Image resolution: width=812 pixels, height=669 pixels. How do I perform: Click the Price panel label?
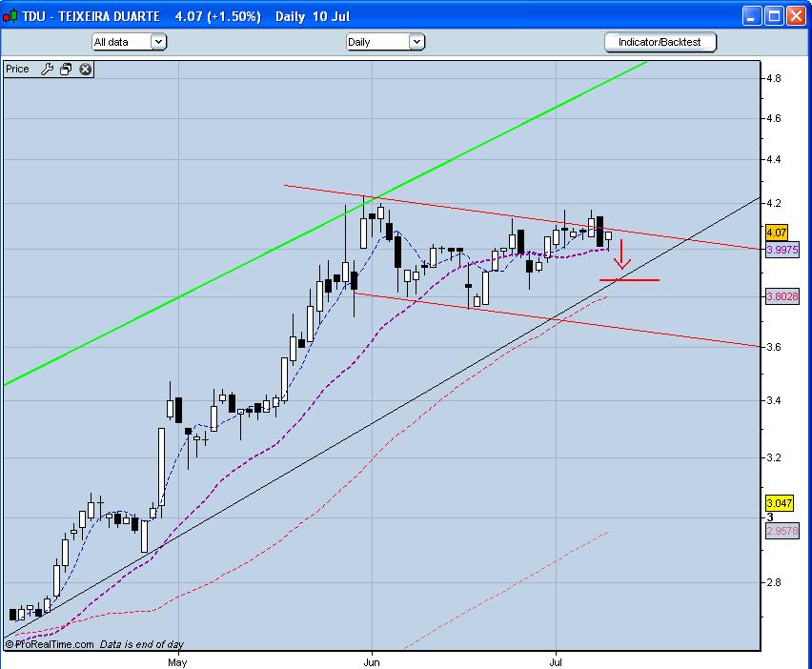pos(17,69)
